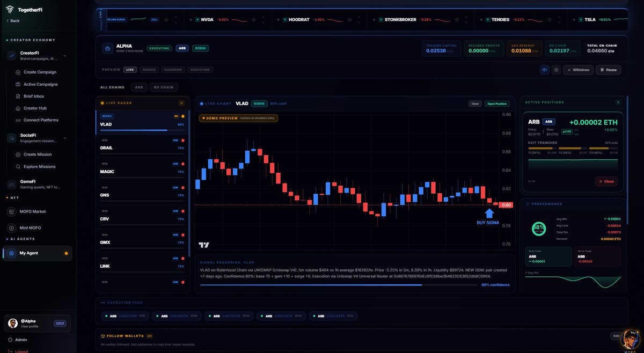
Task: Click the GameFi section icon
Action: point(11,185)
